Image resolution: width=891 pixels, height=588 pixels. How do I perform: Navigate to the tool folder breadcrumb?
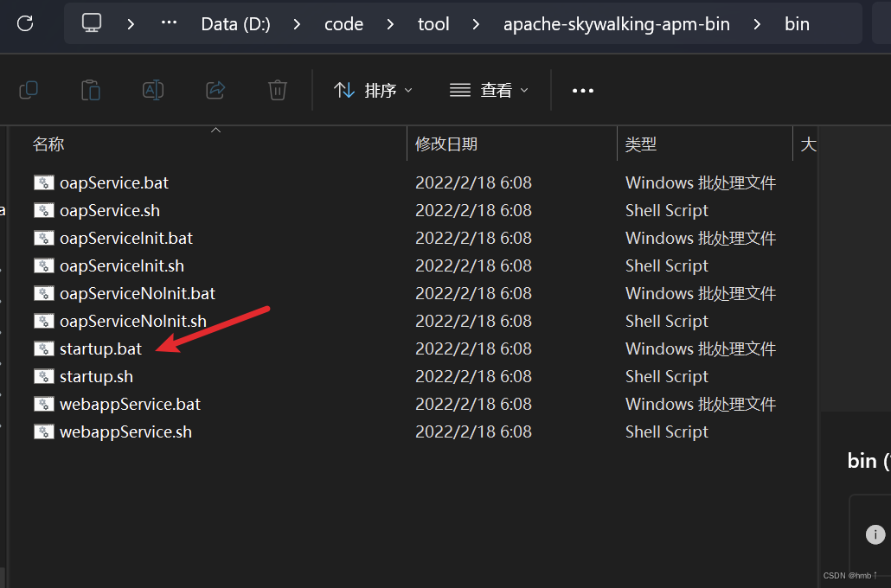[x=433, y=24]
